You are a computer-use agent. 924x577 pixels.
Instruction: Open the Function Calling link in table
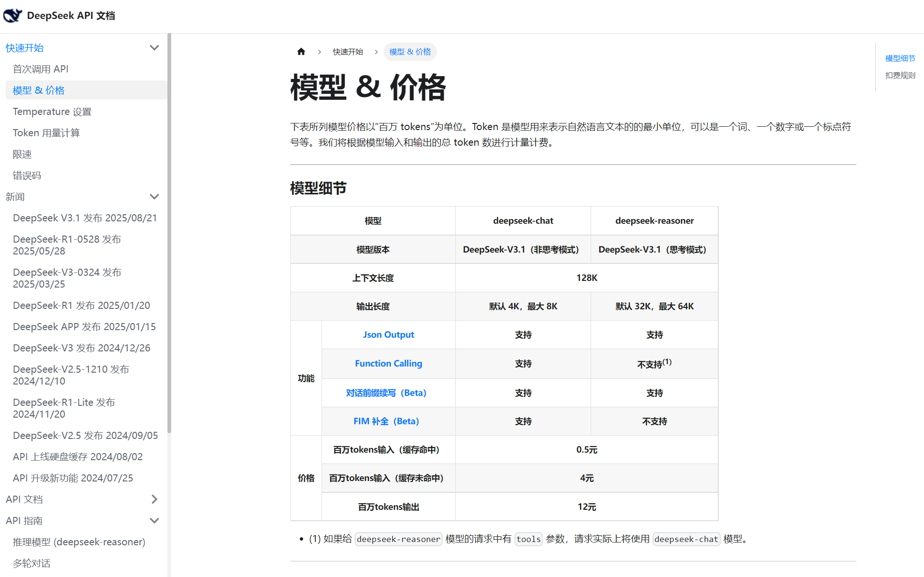(x=388, y=363)
